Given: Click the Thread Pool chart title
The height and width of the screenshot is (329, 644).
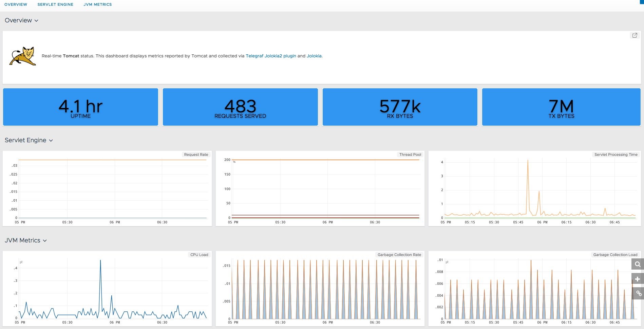Looking at the screenshot, I should (410, 154).
